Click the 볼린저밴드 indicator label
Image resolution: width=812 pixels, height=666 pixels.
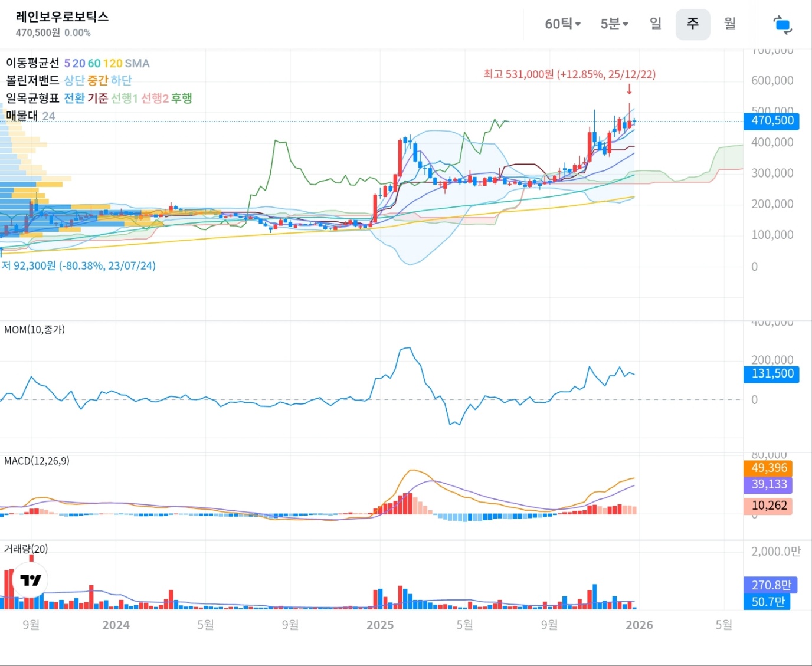point(32,80)
